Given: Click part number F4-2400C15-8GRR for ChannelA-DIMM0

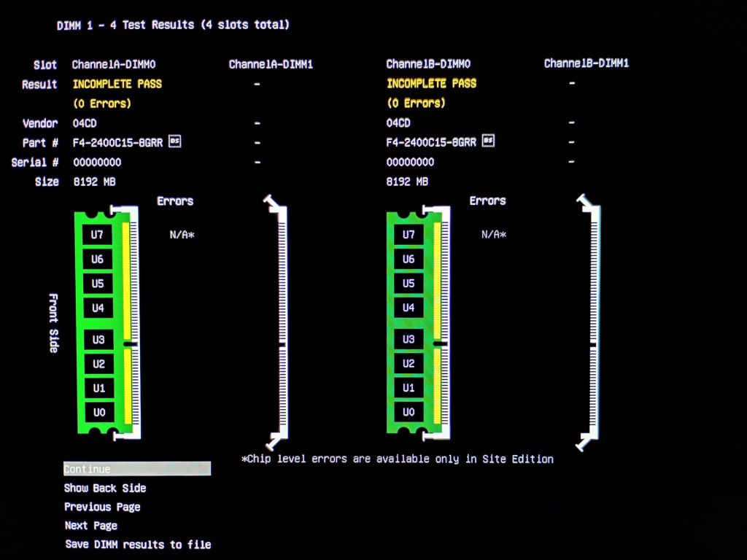Looking at the screenshot, I should coord(117,142).
